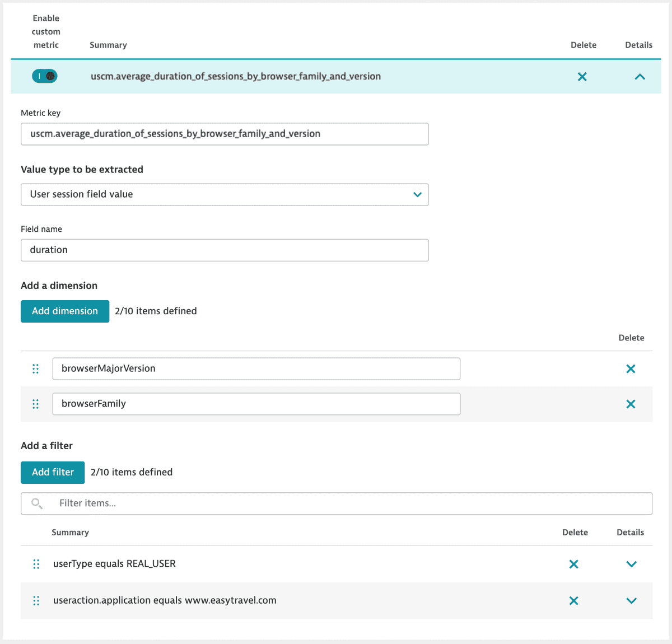672x644 pixels.
Task: Disable the custom metric toggle
Action: pyautogui.click(x=45, y=76)
